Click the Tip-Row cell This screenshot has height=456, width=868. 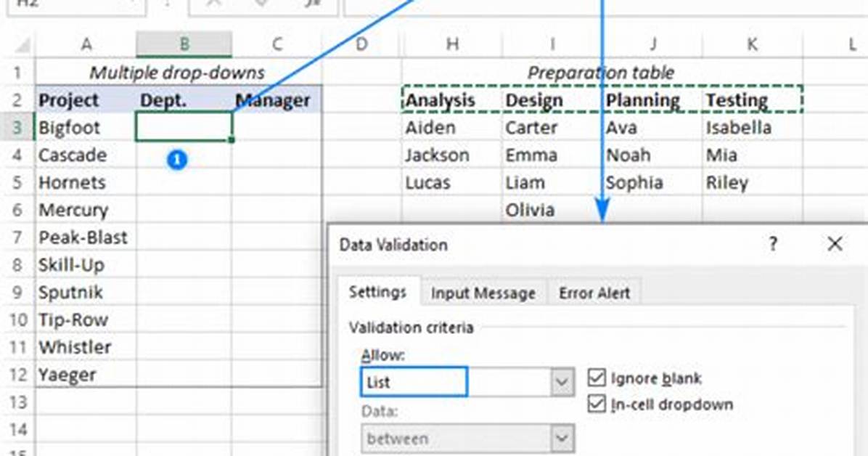click(86, 319)
